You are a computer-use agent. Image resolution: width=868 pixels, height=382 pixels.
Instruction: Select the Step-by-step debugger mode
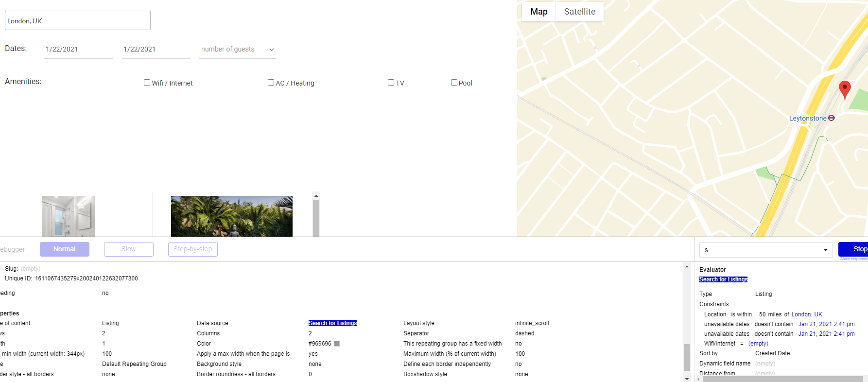tap(193, 249)
